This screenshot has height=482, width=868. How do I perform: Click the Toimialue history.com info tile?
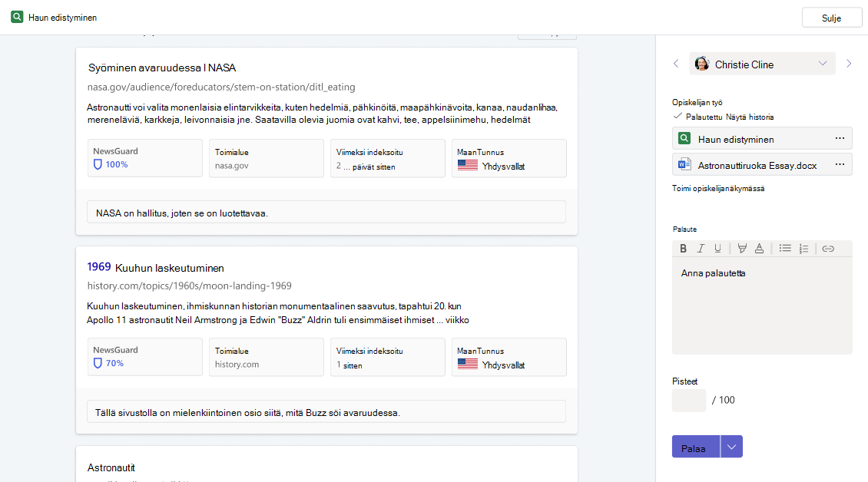click(267, 357)
